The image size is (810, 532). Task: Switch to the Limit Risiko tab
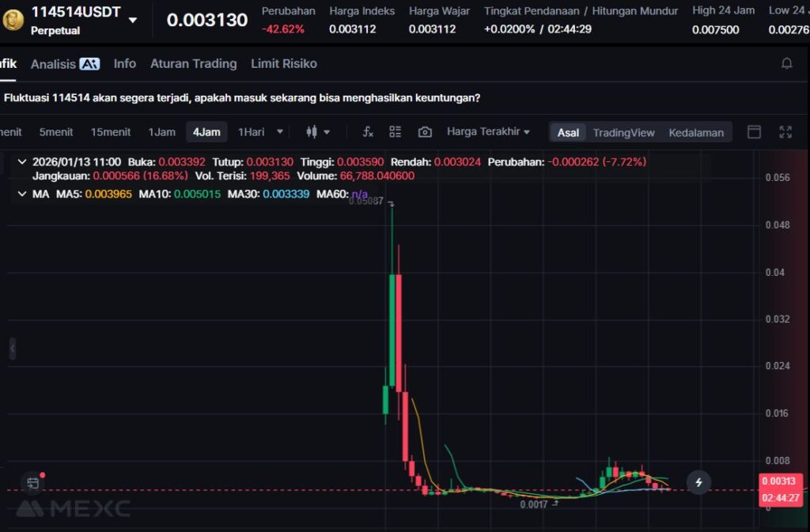[283, 64]
